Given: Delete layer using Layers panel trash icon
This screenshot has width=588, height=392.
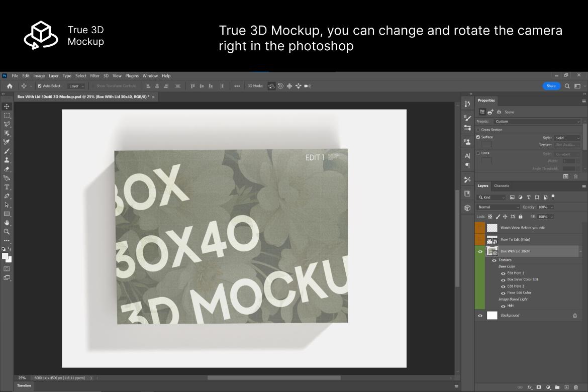Looking at the screenshot, I should point(576,387).
